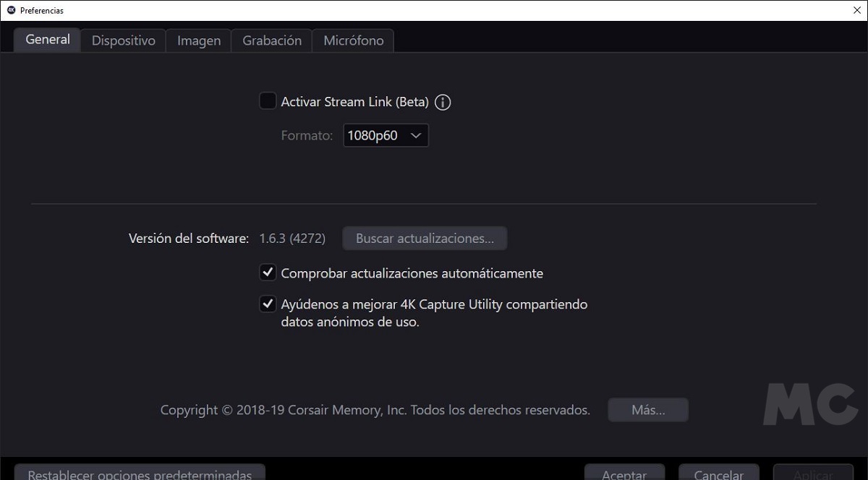This screenshot has height=480, width=868.
Task: Disable sharing anonymous usage data checkbox
Action: (x=268, y=304)
